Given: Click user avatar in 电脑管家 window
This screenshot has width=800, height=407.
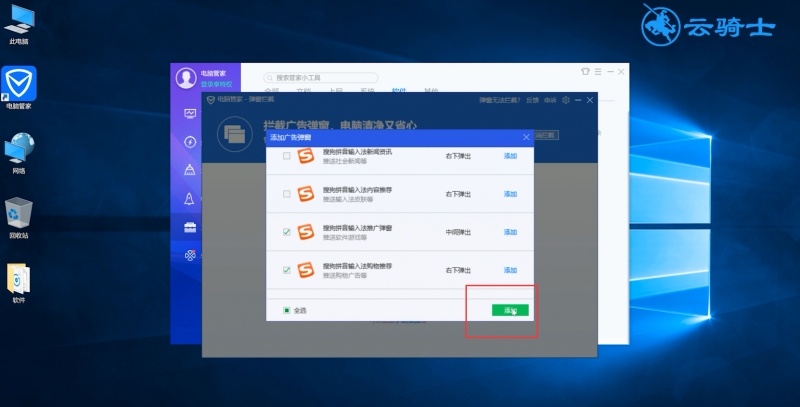Looking at the screenshot, I should 186,78.
